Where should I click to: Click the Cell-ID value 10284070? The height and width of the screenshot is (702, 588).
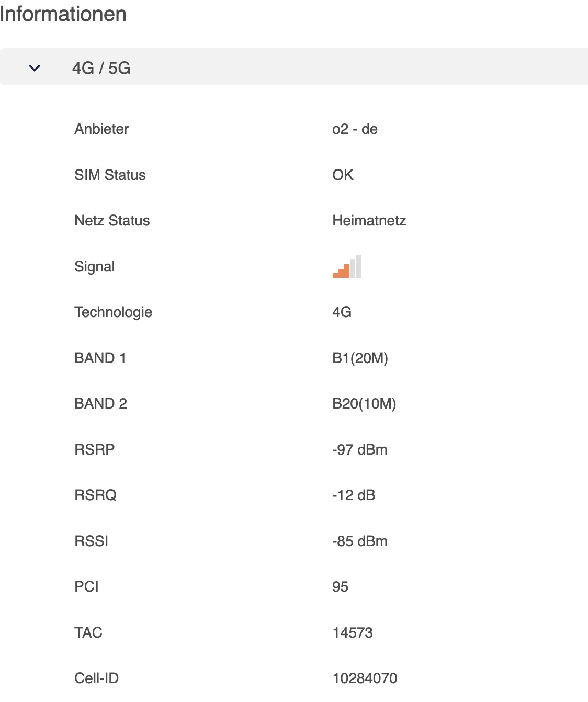tap(365, 678)
